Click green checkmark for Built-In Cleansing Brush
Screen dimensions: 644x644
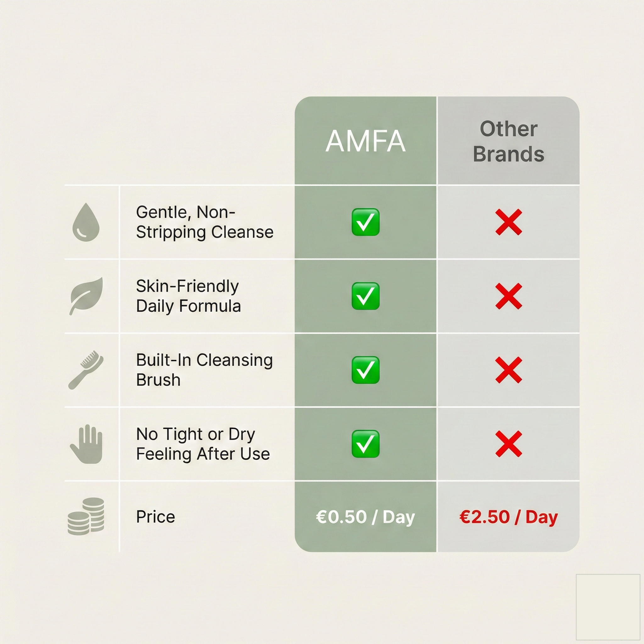(366, 370)
